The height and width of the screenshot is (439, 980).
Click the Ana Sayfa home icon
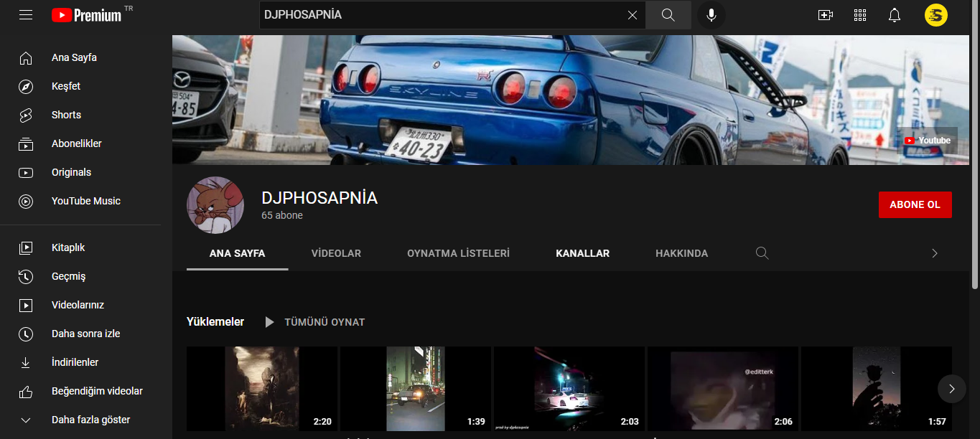click(x=26, y=58)
